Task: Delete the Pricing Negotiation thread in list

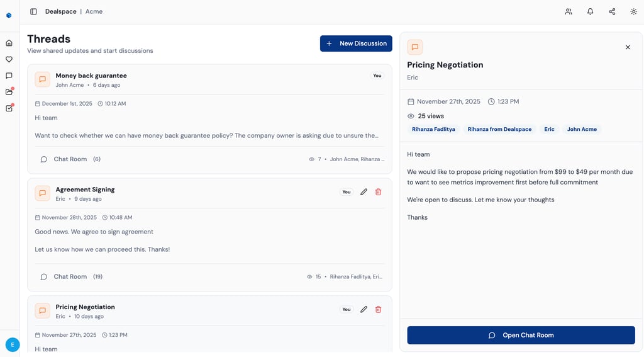Action: (x=378, y=310)
